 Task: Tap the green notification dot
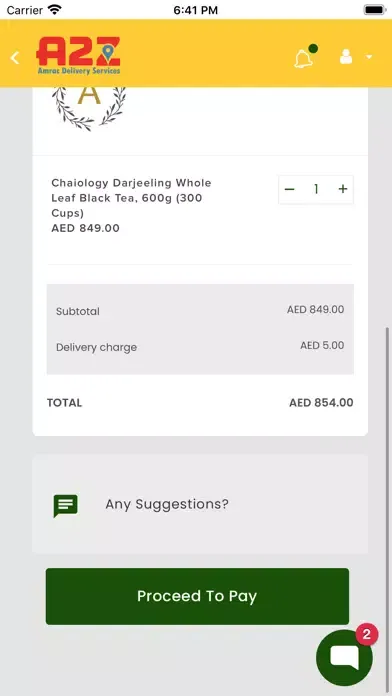point(313,48)
